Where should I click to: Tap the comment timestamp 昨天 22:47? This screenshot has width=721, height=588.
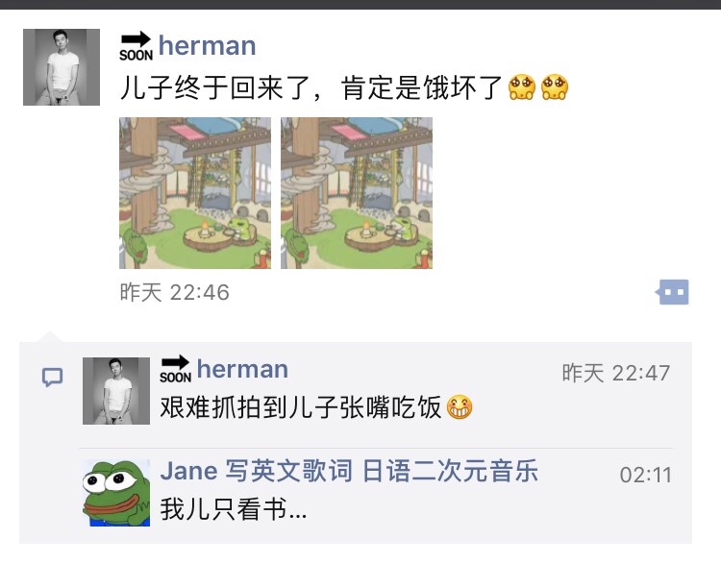pos(615,373)
